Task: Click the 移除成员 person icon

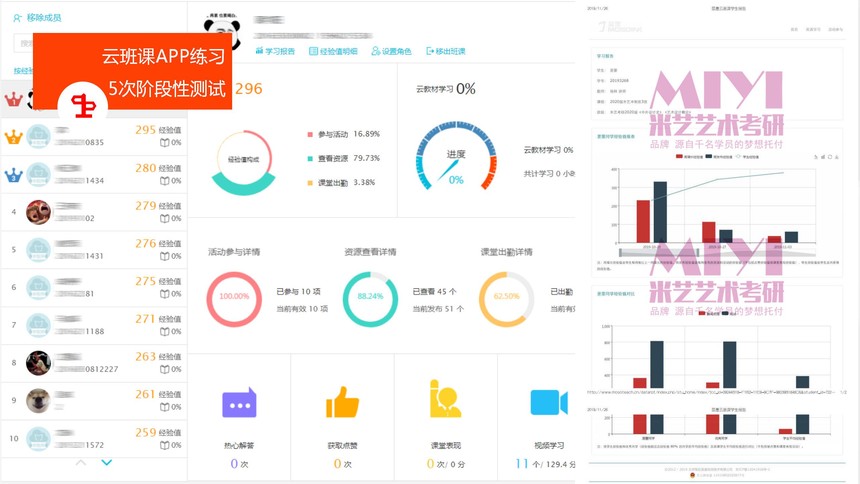Action: pos(18,18)
